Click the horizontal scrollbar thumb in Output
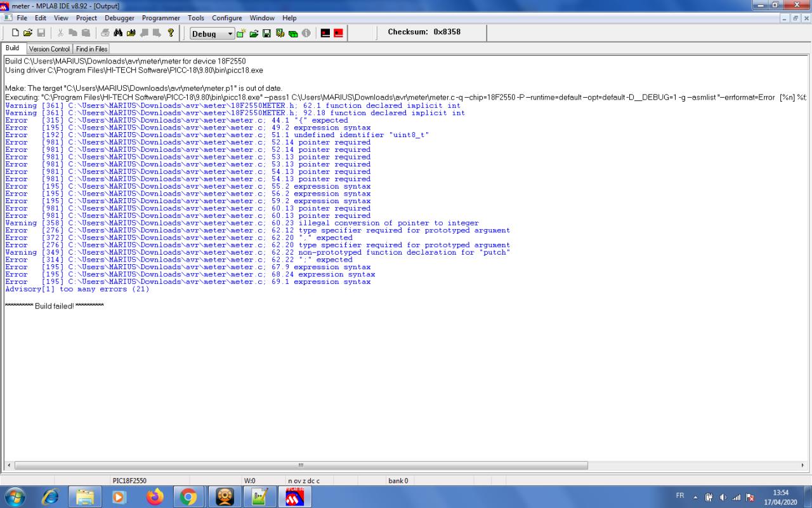Image resolution: width=812 pixels, height=508 pixels. pos(301,465)
